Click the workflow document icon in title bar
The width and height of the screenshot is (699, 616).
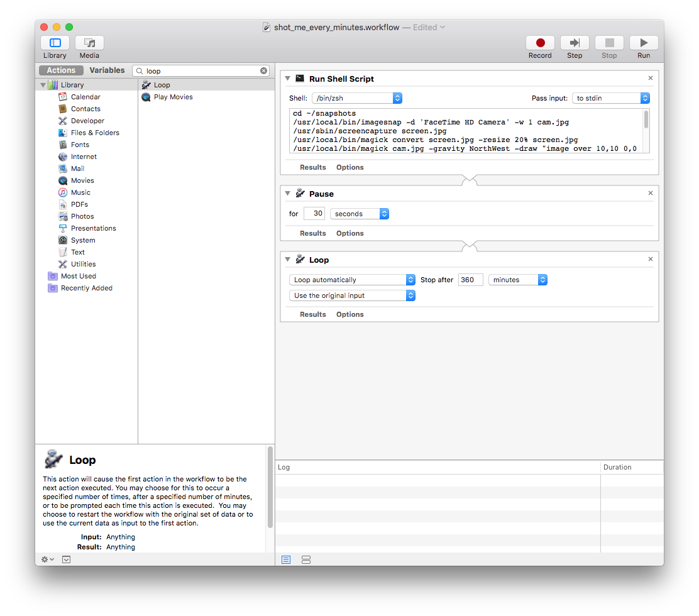click(266, 27)
